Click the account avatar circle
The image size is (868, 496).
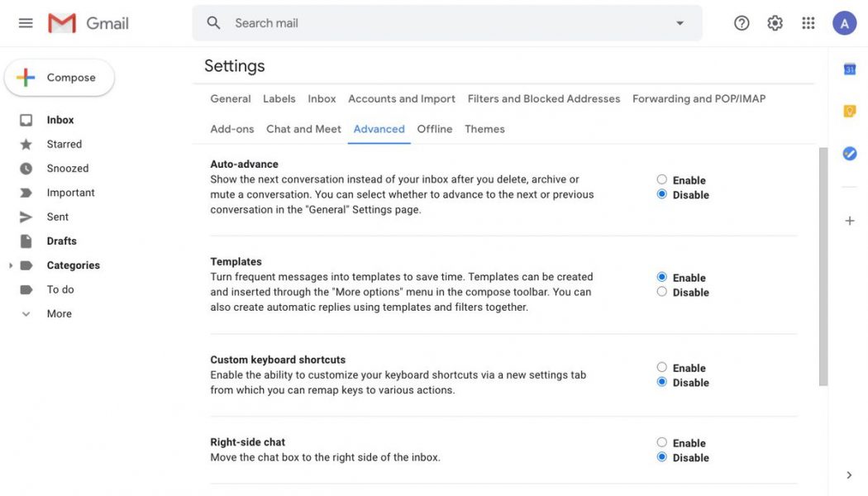[x=842, y=21]
